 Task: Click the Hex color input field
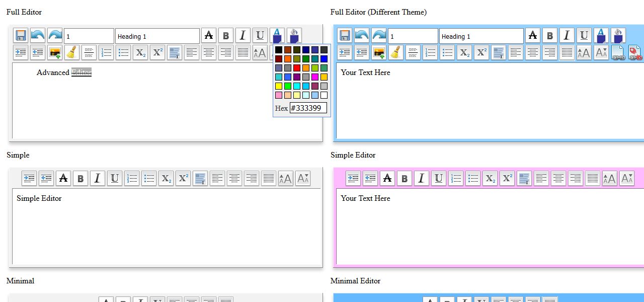pos(308,108)
